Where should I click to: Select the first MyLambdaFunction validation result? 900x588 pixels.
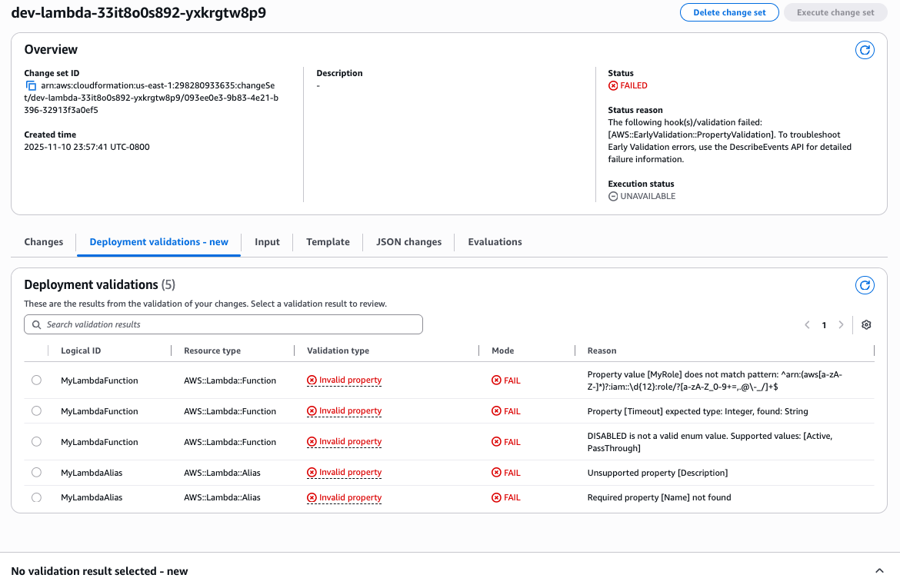click(36, 380)
